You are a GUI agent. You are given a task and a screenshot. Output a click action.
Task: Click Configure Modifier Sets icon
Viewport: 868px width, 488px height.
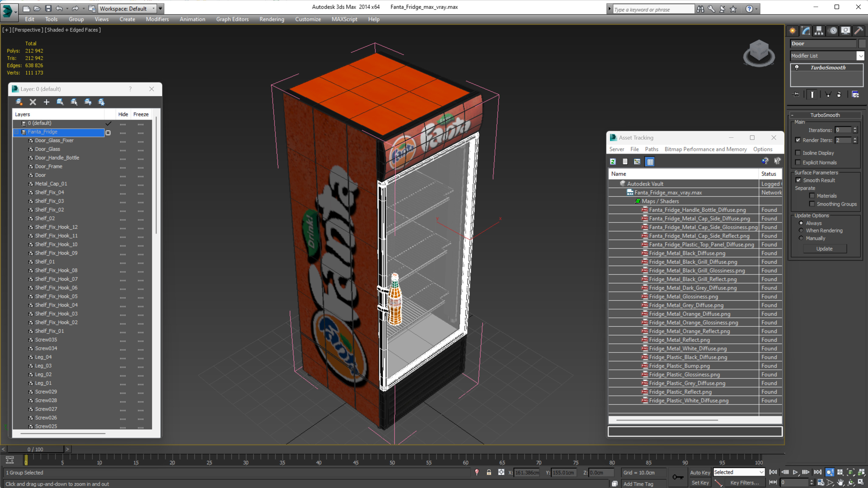coord(855,94)
